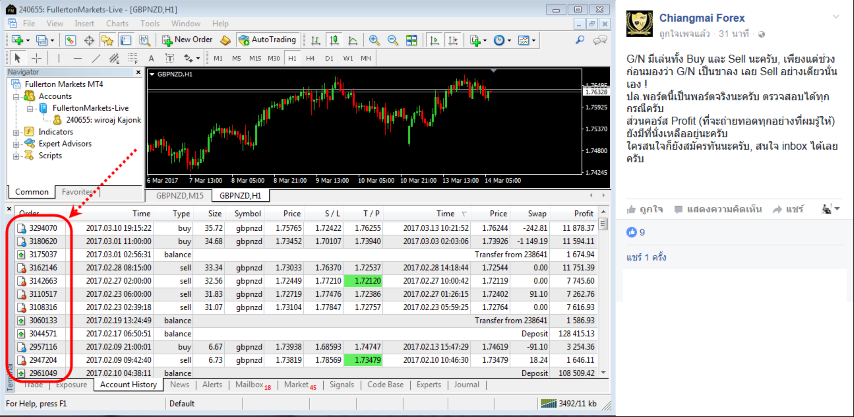Open the Charts menu
854x417 pixels.
[117, 23]
